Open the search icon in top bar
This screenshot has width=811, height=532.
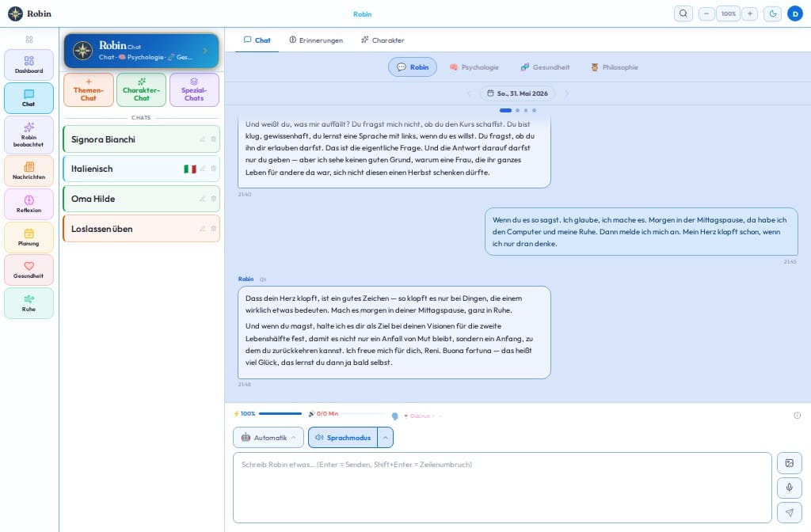coord(683,13)
